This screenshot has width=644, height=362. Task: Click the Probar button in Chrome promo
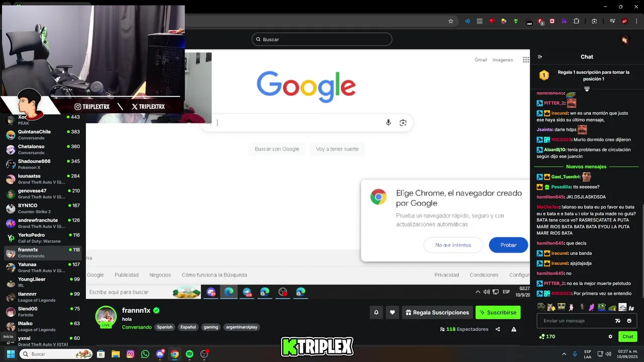click(508, 245)
